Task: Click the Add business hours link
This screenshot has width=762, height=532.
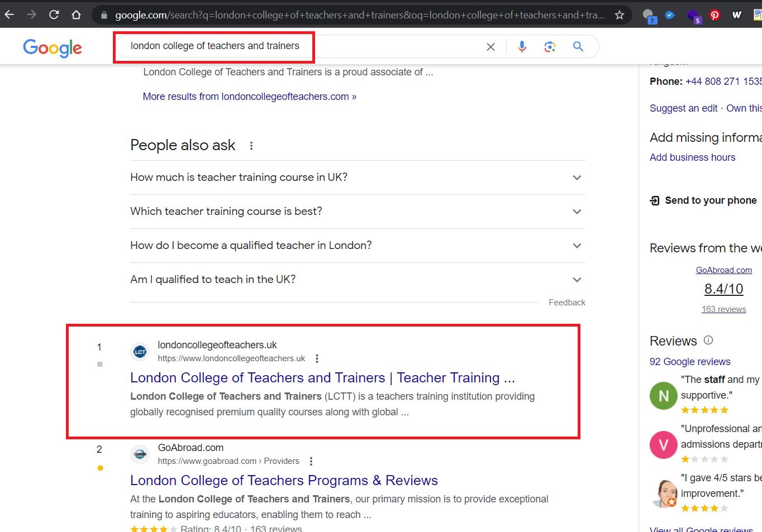Action: click(x=692, y=157)
